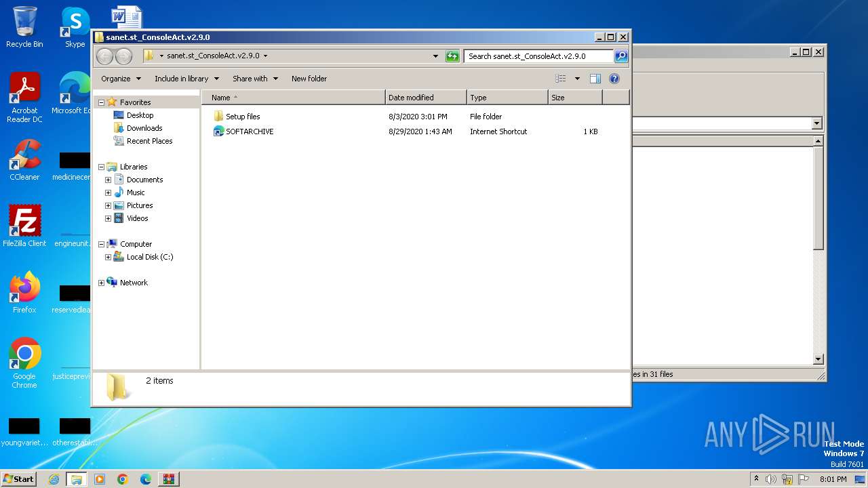Collapse the Favorites tree group
Viewport: 868px width, 488px height.
pyautogui.click(x=102, y=102)
